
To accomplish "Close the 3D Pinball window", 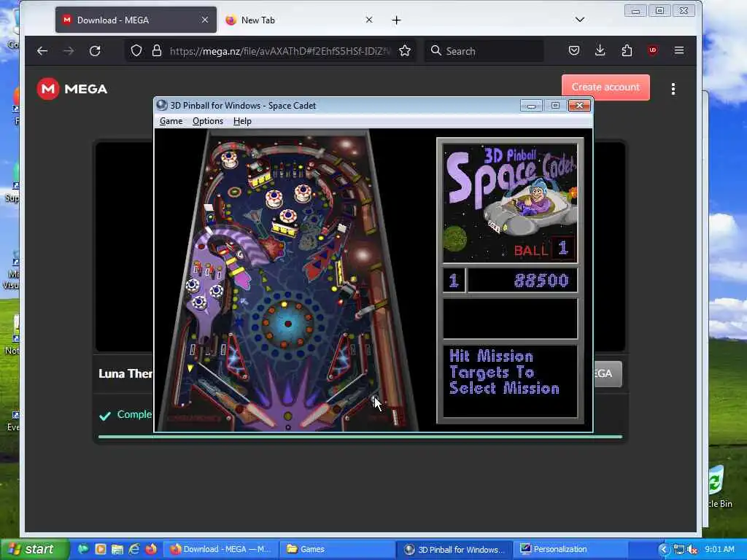I will pos(579,105).
